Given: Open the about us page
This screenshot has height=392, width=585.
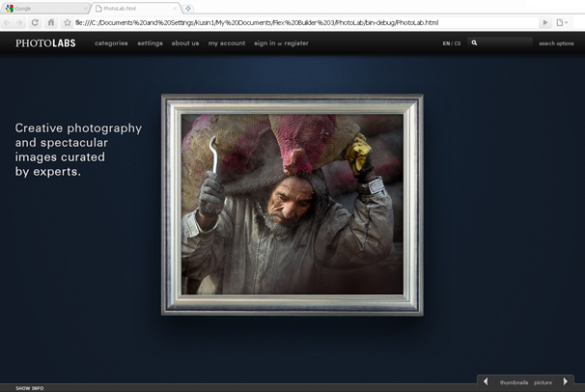Looking at the screenshot, I should (185, 43).
